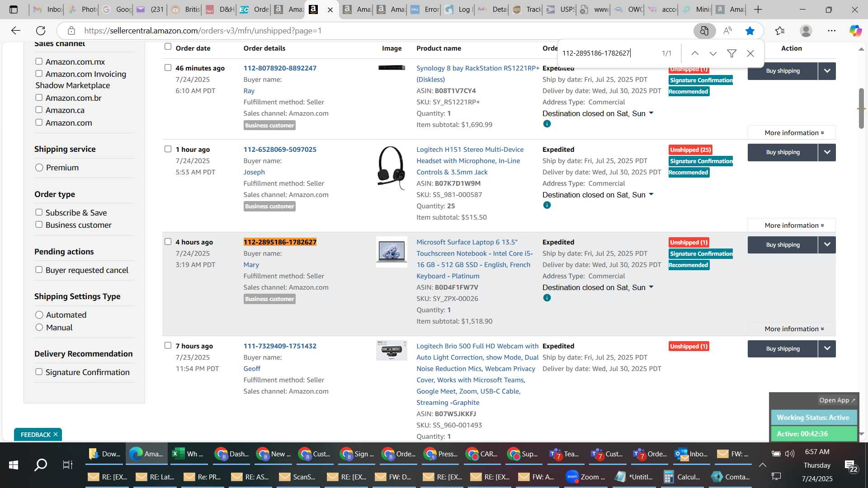Switch to the OWC browser tab
868x488 pixels.
[627, 9]
